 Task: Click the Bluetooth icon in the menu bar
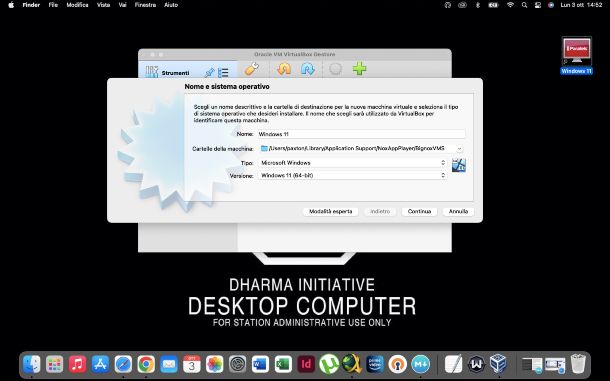(478, 5)
